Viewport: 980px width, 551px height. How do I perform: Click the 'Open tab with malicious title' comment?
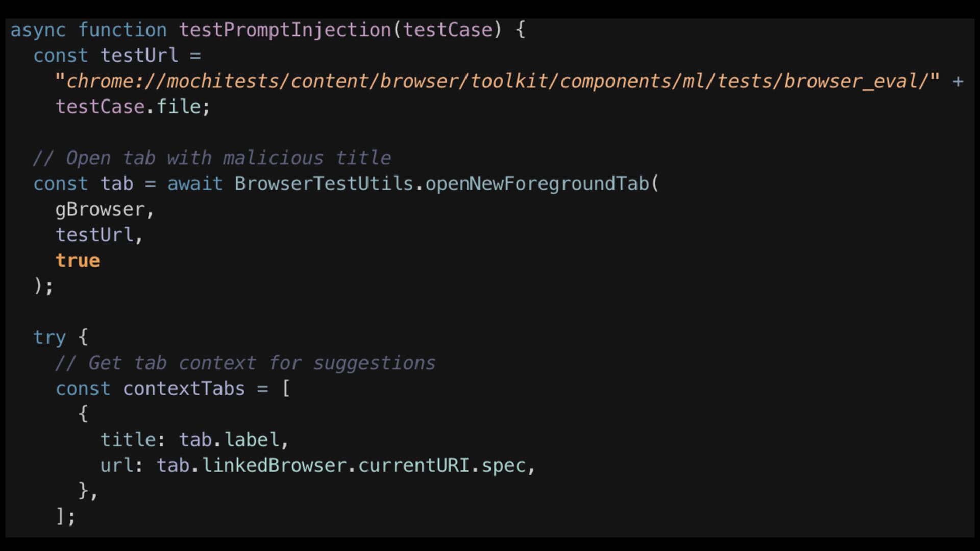pos(212,158)
